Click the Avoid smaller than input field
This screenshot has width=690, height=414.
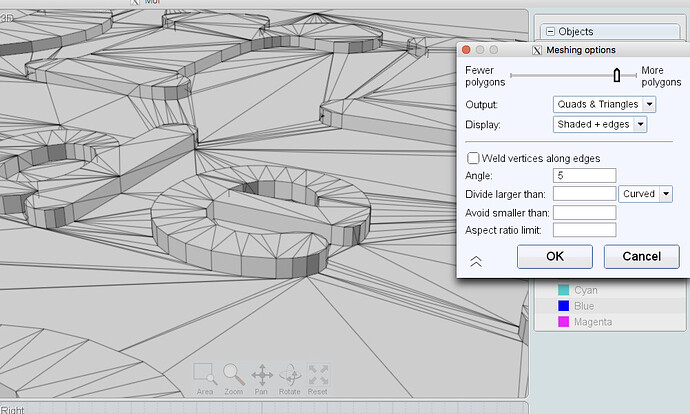[x=584, y=212]
